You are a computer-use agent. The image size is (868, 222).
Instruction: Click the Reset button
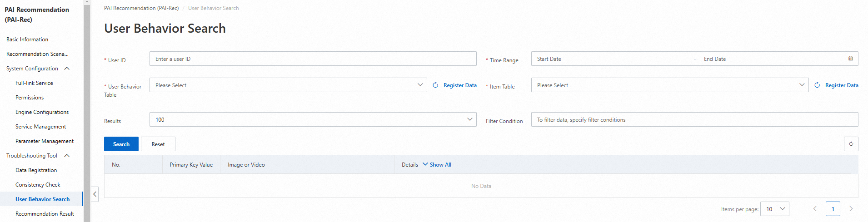pos(158,144)
